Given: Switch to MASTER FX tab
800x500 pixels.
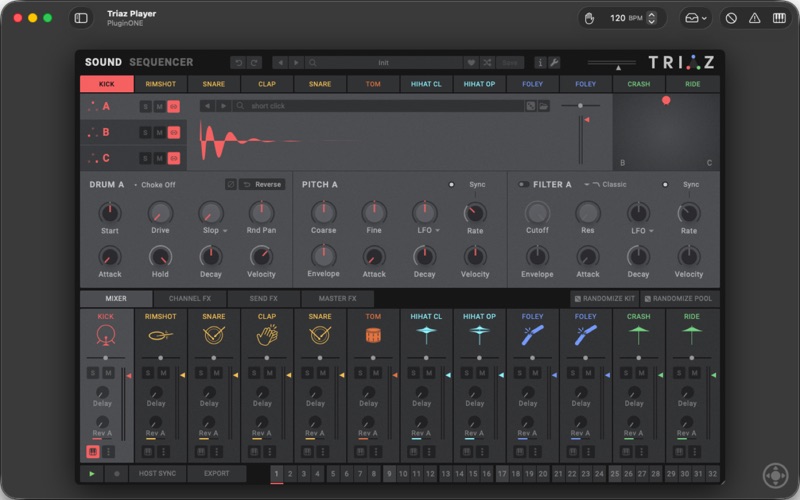Looking at the screenshot, I should tap(337, 298).
